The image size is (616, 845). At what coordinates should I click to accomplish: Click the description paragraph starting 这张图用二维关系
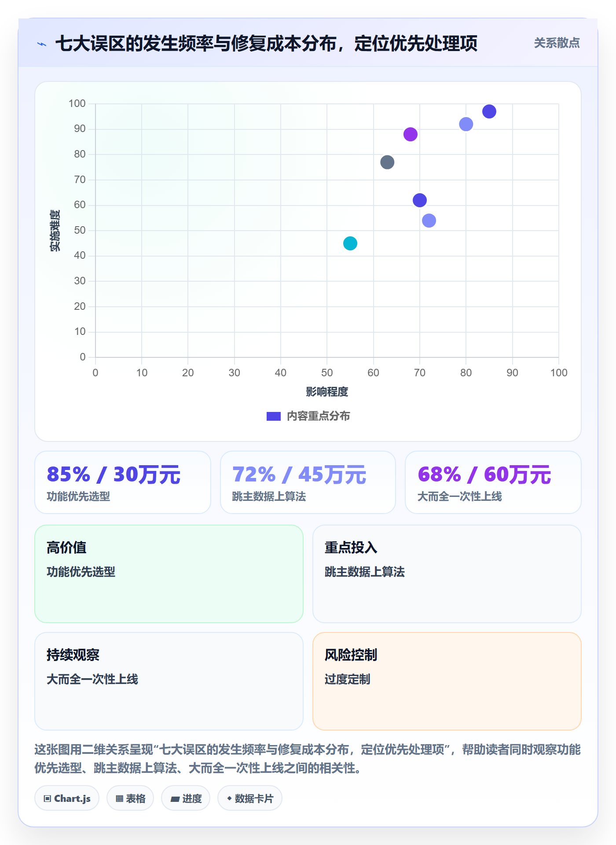[308, 759]
